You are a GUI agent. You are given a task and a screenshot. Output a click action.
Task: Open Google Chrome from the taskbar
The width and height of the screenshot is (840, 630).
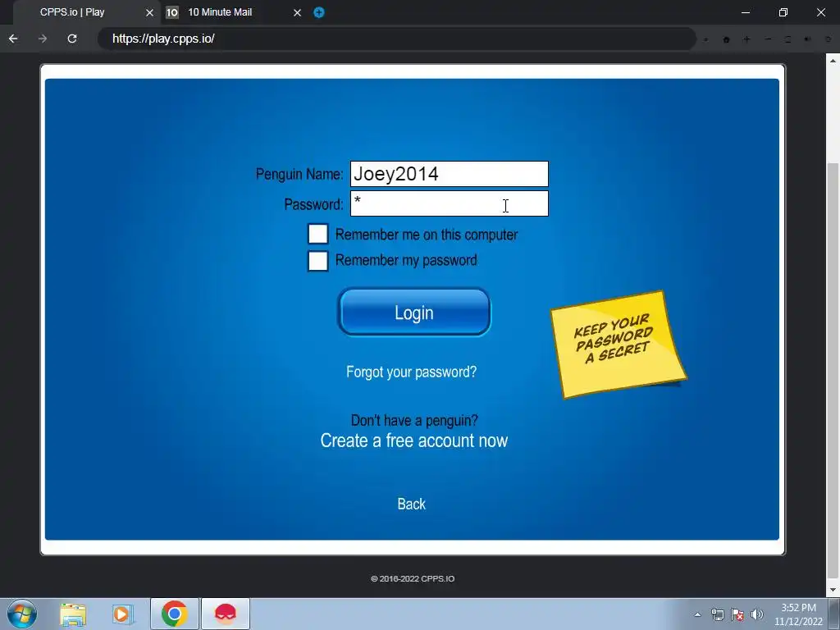[174, 614]
